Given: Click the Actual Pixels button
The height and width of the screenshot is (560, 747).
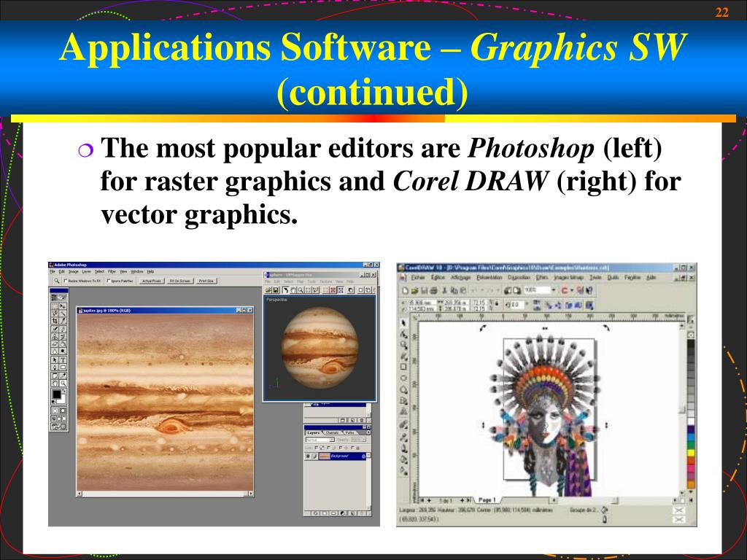Looking at the screenshot, I should [x=152, y=281].
